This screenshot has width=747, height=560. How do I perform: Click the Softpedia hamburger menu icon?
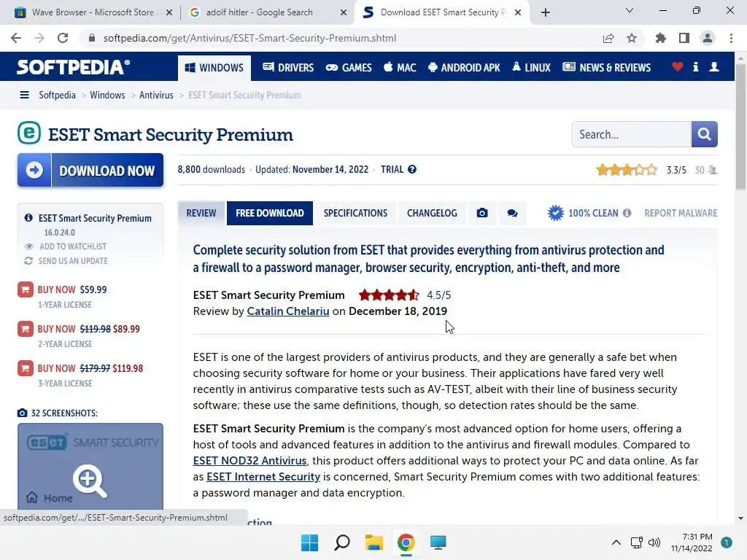point(25,95)
